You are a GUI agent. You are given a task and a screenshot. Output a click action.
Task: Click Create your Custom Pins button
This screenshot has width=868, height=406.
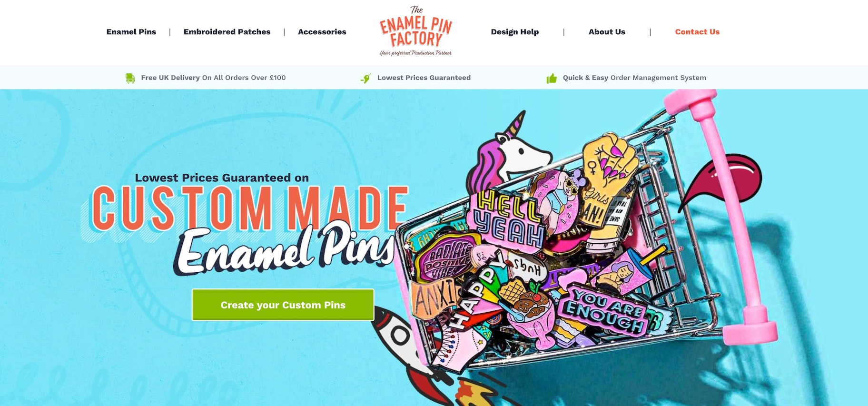click(283, 305)
